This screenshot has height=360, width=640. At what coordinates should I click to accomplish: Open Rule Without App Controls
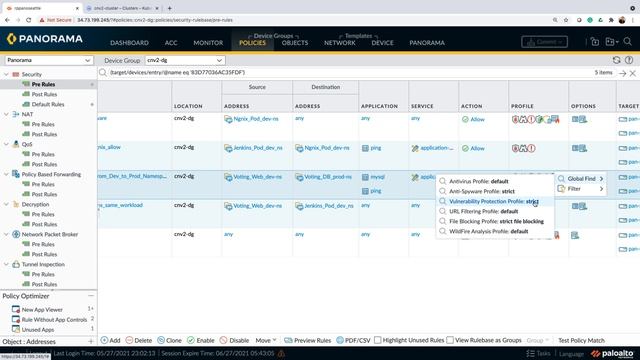click(x=54, y=320)
